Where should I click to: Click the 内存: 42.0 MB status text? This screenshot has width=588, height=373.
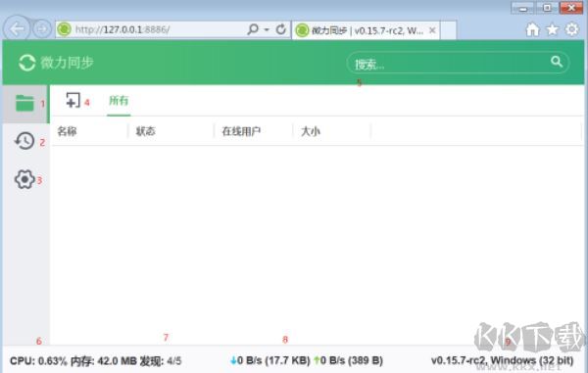104,361
